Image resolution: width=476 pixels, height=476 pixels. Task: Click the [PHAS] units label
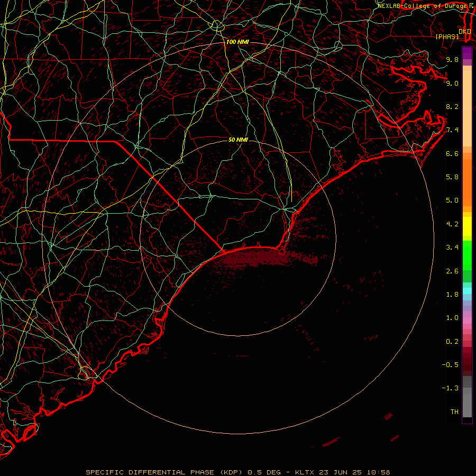pos(447,37)
